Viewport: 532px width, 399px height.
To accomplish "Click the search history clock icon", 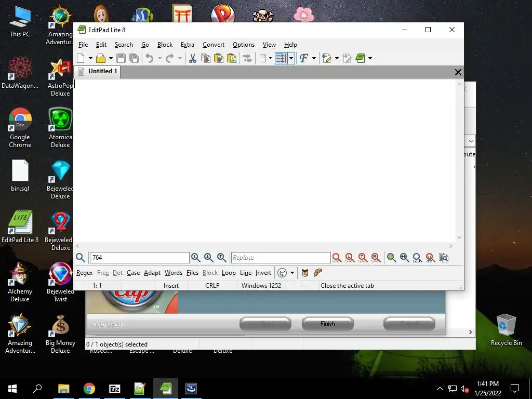I will coord(282,273).
